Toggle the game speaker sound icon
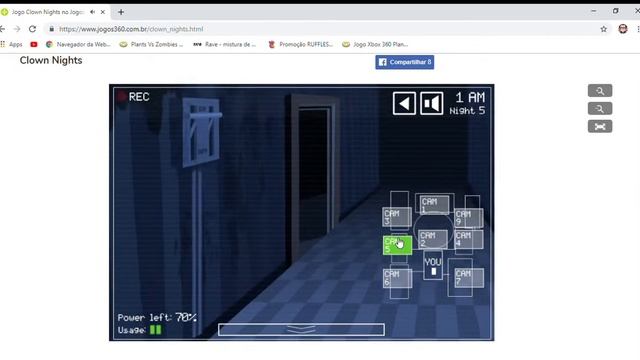Image resolution: width=640 pixels, height=360 pixels. [x=431, y=103]
